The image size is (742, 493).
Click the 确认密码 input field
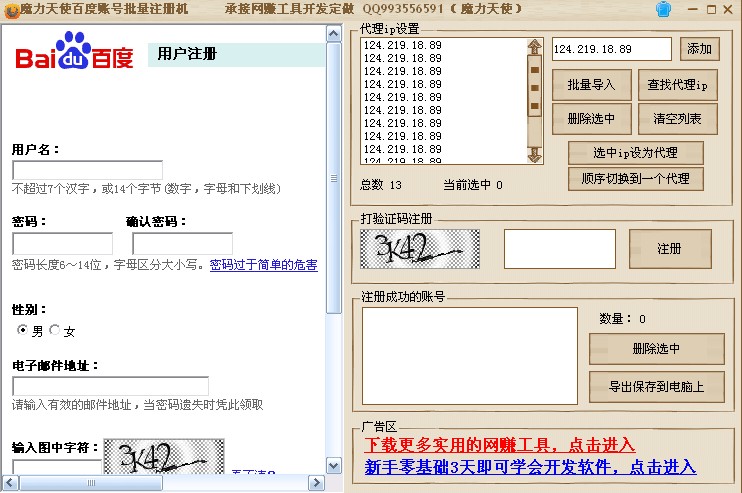(182, 243)
